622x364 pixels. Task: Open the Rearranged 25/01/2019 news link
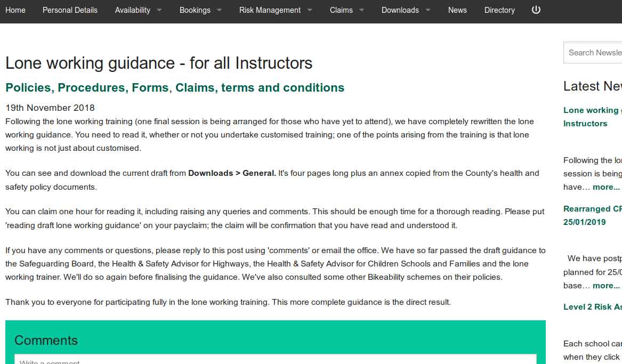593,215
